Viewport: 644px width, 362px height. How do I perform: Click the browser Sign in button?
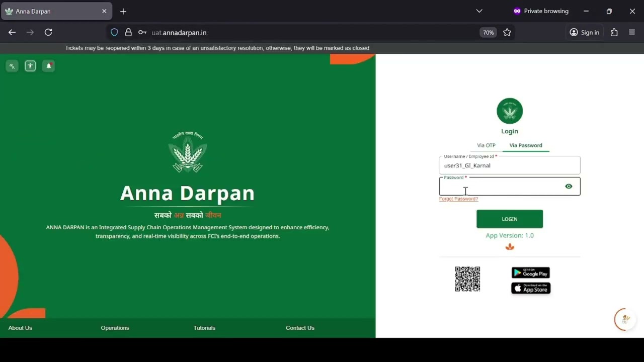[585, 32]
